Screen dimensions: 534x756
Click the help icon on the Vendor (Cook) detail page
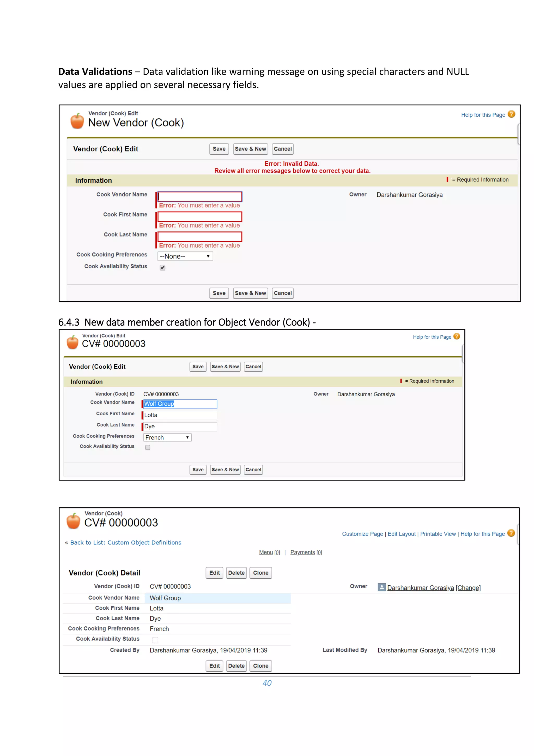(x=511, y=533)
